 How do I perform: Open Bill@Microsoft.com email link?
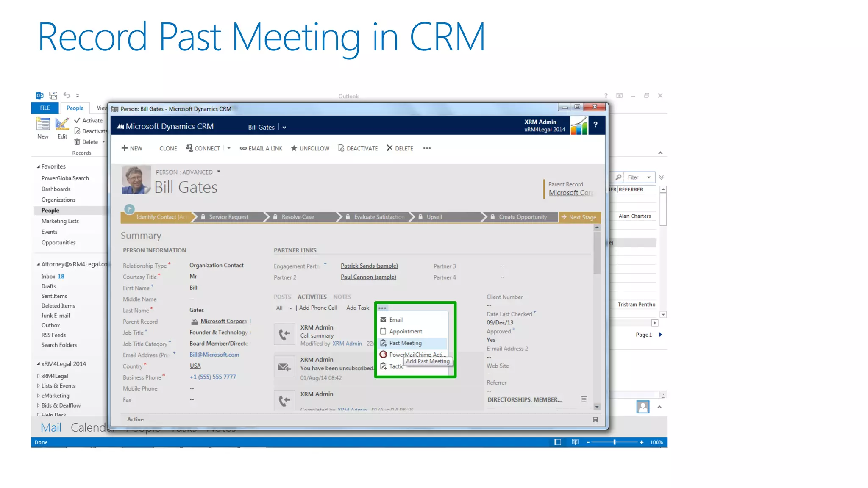tap(214, 355)
